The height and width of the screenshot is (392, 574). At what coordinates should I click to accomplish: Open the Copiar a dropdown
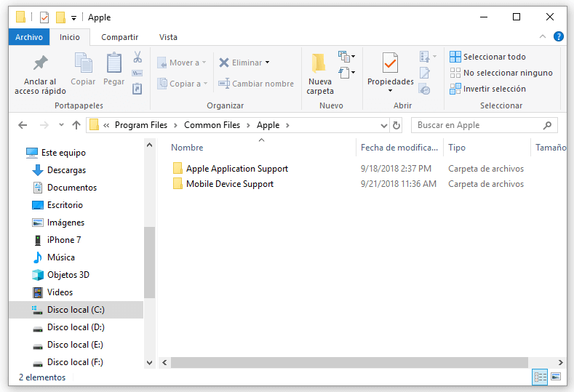click(x=183, y=84)
